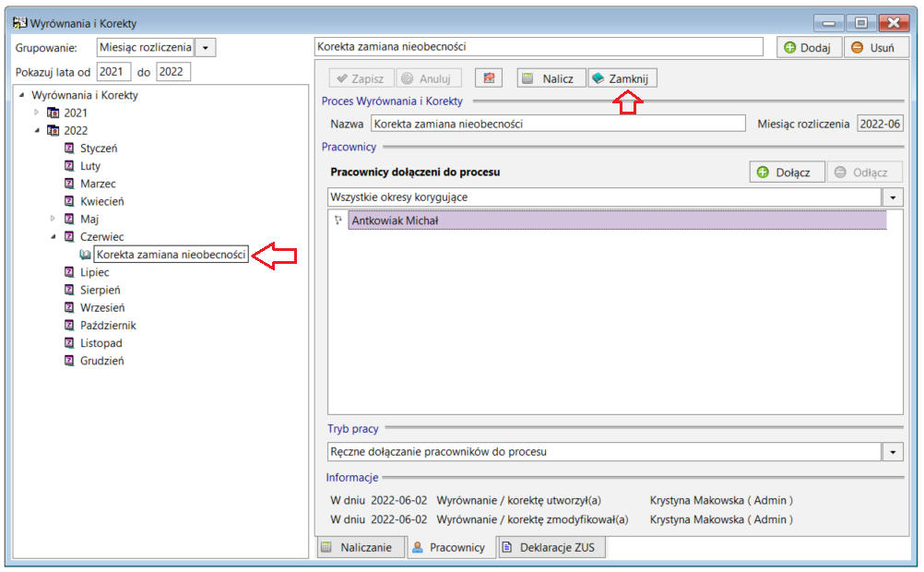The height and width of the screenshot is (572, 924).
Task: Click the Dołącz button
Action: pyautogui.click(x=787, y=173)
